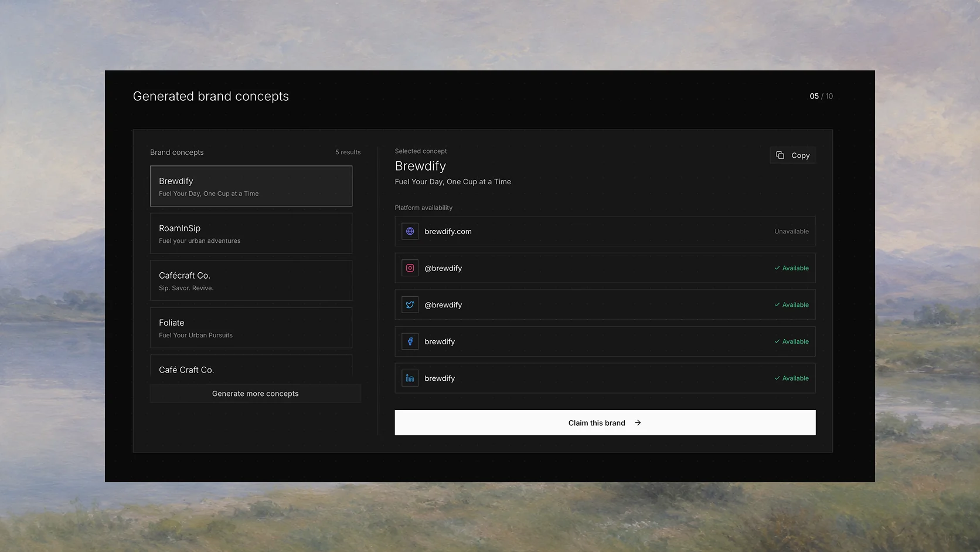Generate more concepts
The height and width of the screenshot is (552, 980).
click(x=256, y=394)
